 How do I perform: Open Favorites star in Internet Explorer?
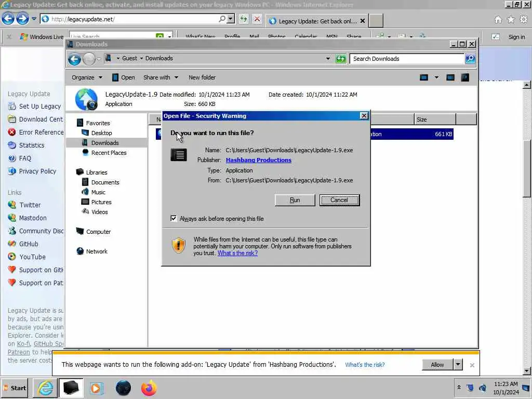coord(511,20)
